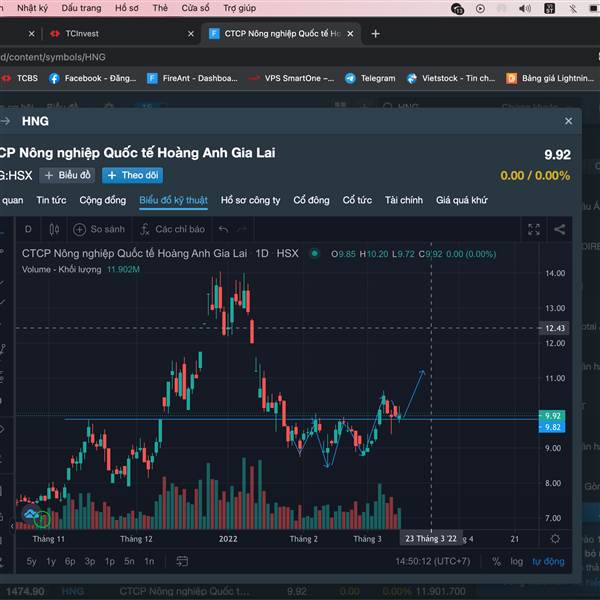Open the Cổ đông tab

(x=311, y=200)
